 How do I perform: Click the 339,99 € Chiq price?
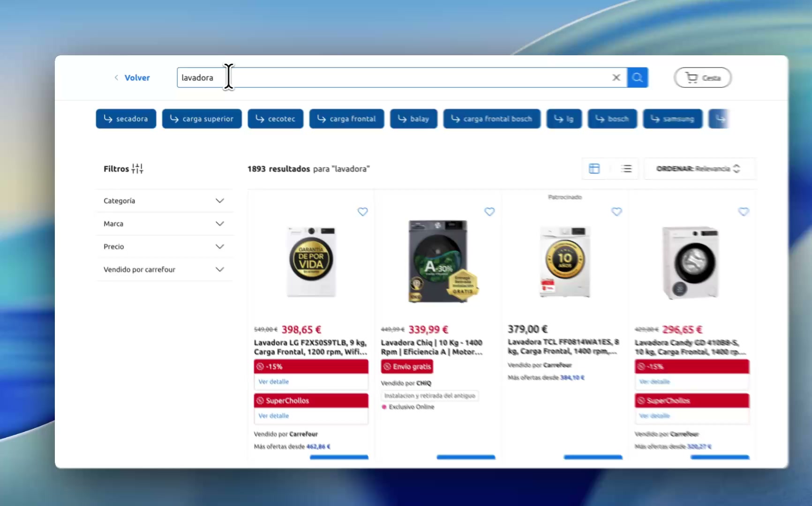pyautogui.click(x=429, y=329)
